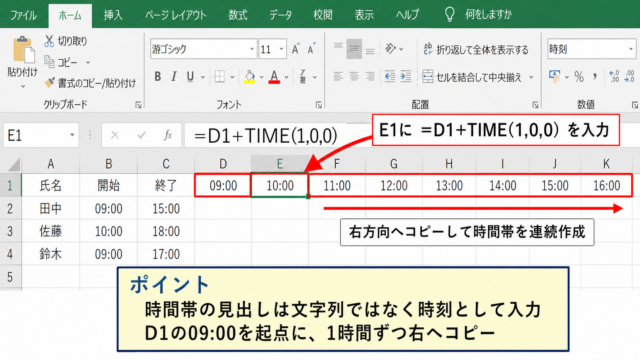This screenshot has width=640, height=360.
Task: Click the Decrease Indent icon
Action: coord(390,76)
